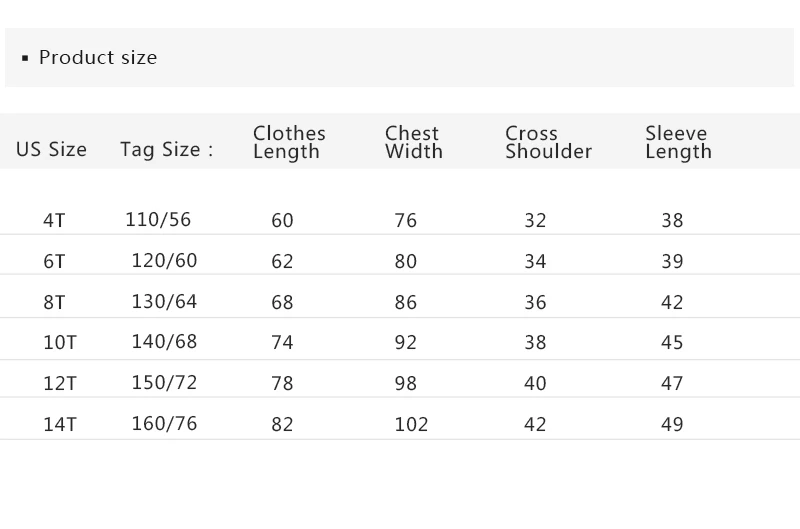Viewport: 800px width, 529px height.
Task: Select the 6T size row label
Action: pyautogui.click(x=54, y=262)
